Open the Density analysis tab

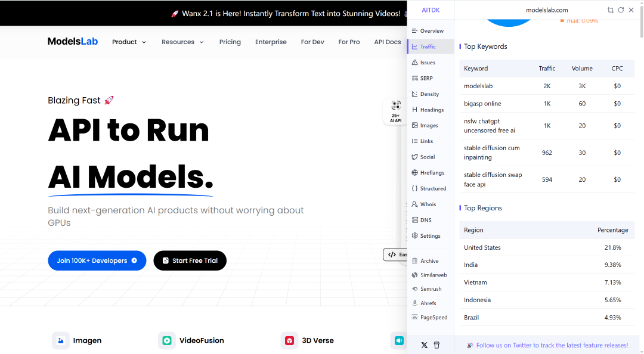[431, 94]
